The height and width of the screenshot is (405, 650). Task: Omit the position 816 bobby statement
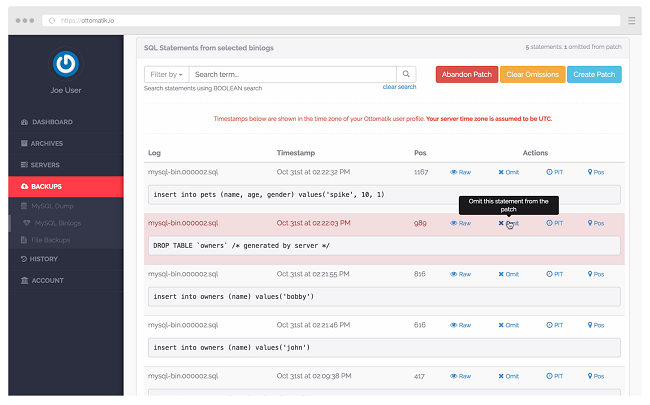(x=509, y=274)
